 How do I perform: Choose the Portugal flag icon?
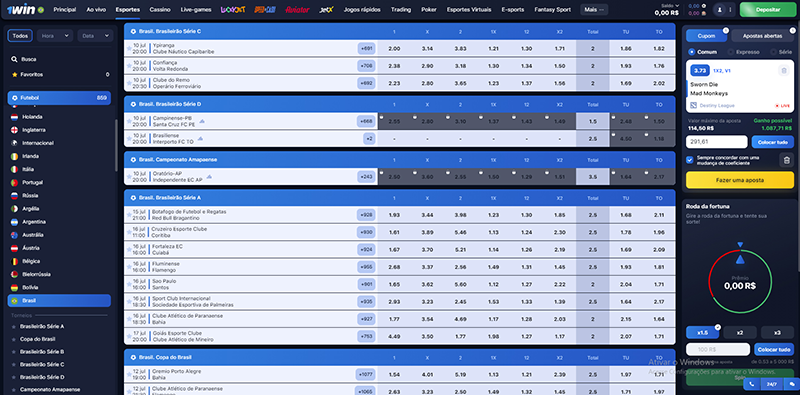(x=14, y=183)
